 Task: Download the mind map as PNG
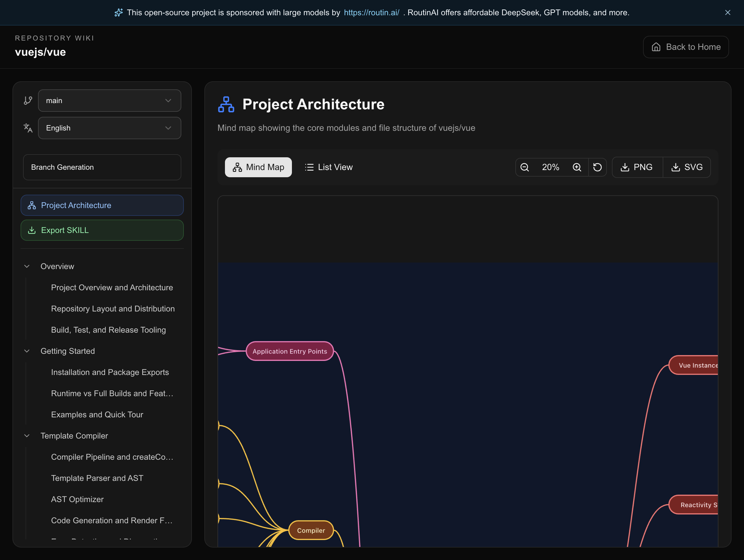tap(637, 167)
